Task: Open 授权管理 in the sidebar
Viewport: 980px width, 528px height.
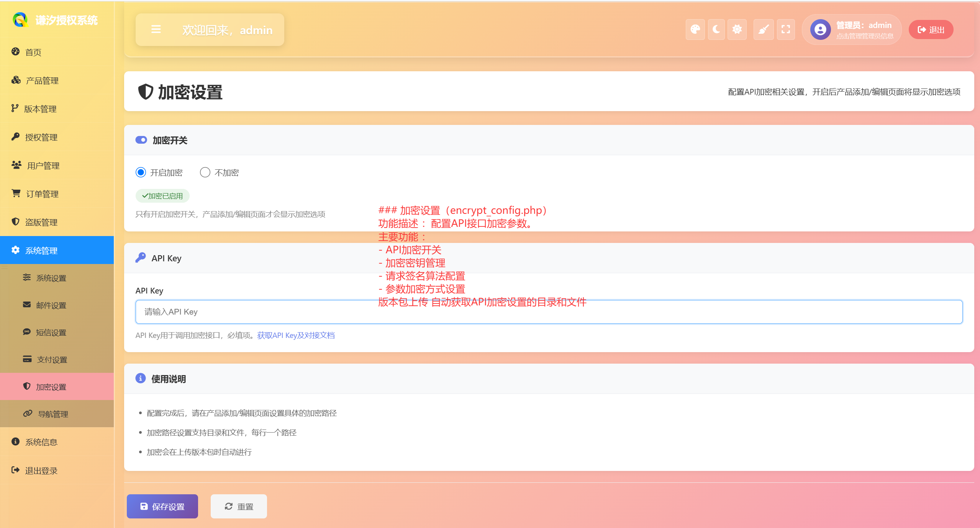Action: tap(57, 137)
